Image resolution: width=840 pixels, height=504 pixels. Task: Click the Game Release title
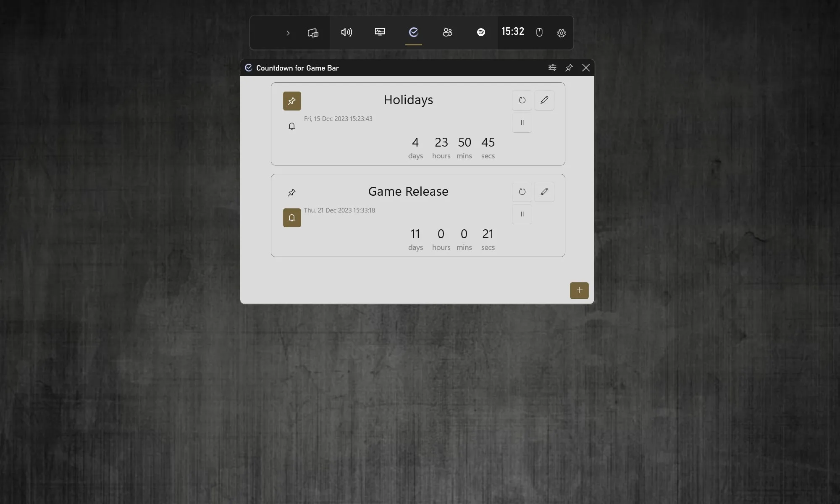[408, 192]
